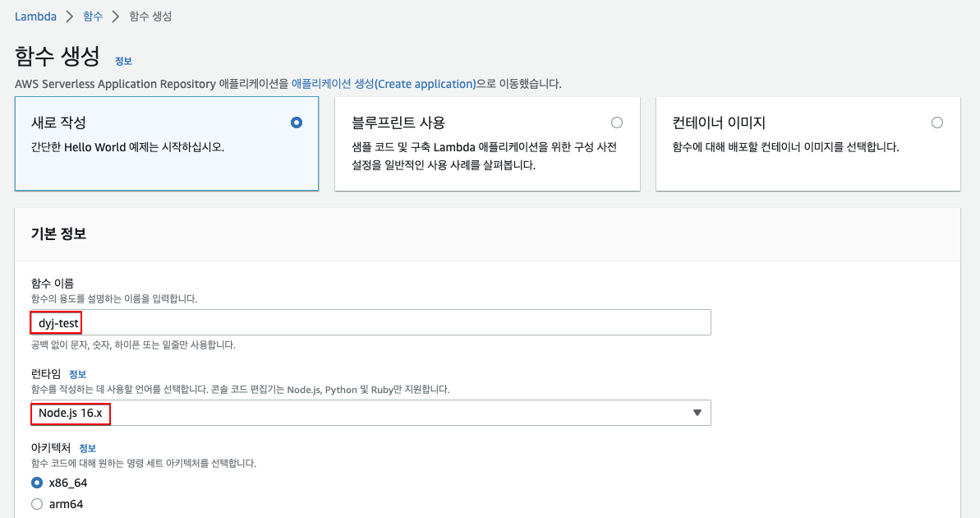The width and height of the screenshot is (980, 518).
Task: Open the 런타임 dropdown showing Node.js 16.x
Action: point(370,413)
